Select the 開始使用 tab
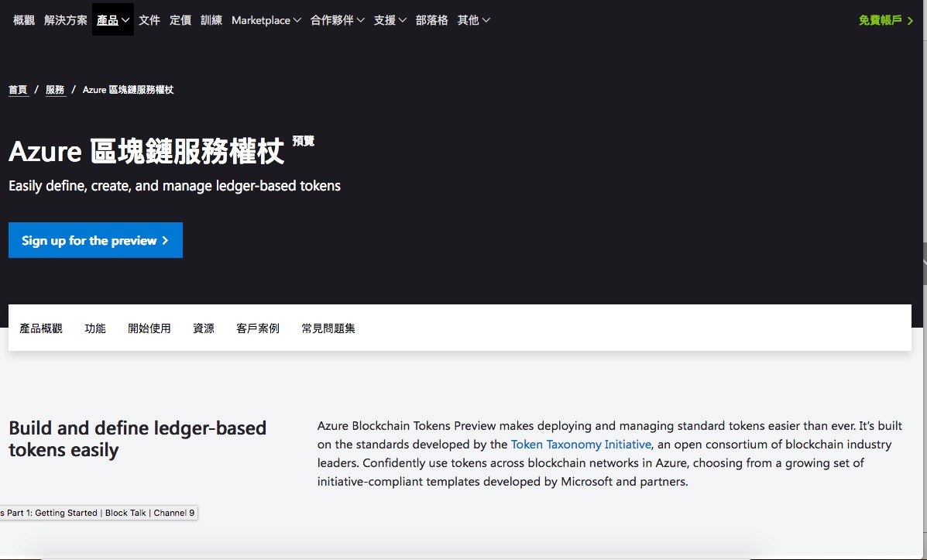 (x=149, y=328)
